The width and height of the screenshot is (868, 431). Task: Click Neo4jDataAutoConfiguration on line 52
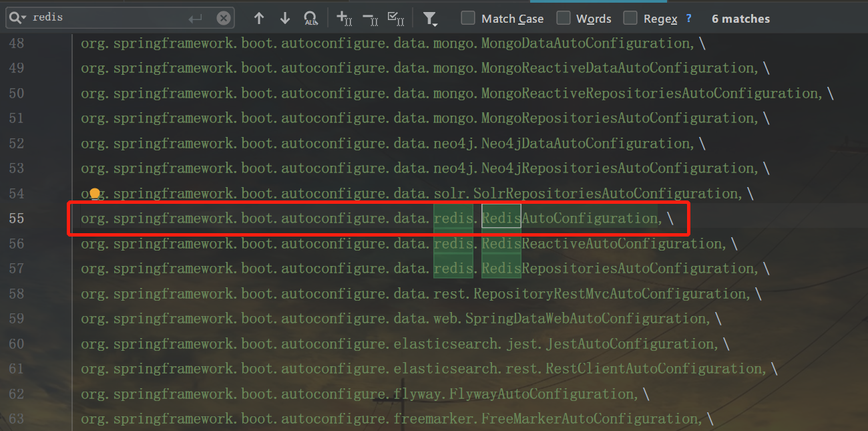tap(586, 144)
